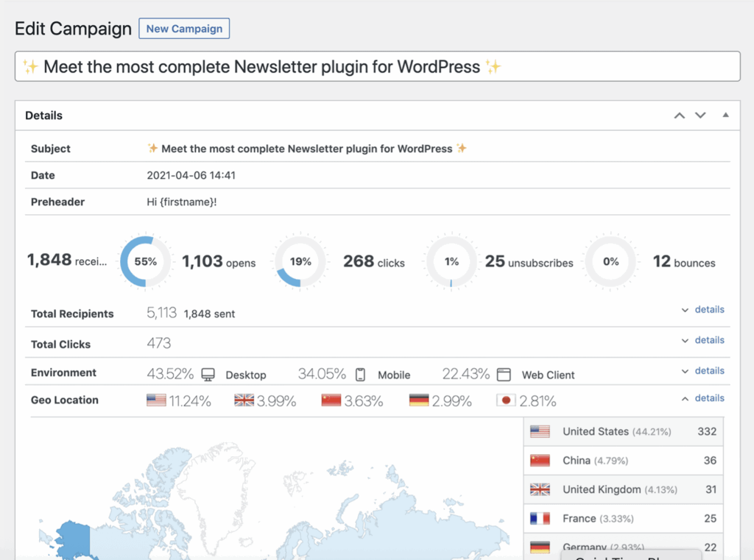Click the 1,103 opens statistic

tap(219, 261)
